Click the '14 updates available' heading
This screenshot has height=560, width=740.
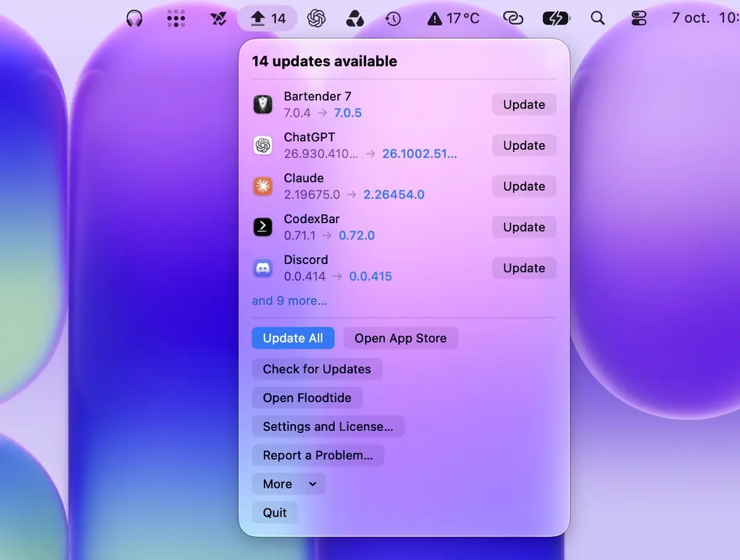pyautogui.click(x=324, y=61)
